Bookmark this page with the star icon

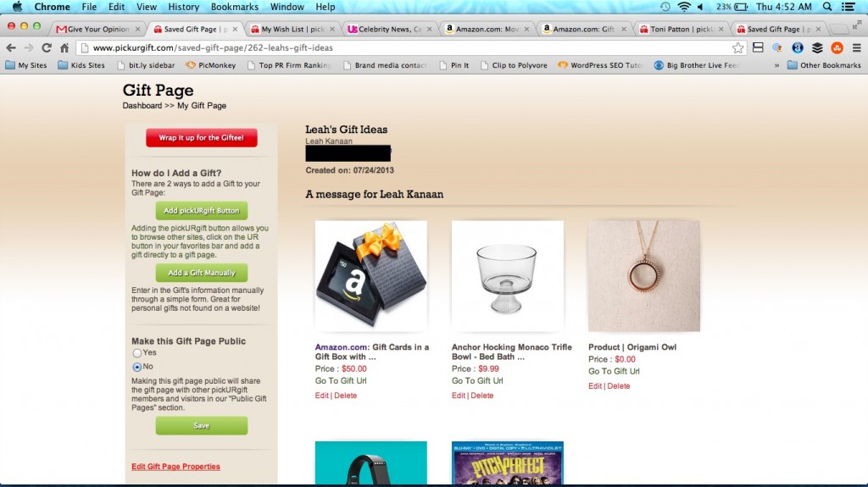click(x=737, y=48)
